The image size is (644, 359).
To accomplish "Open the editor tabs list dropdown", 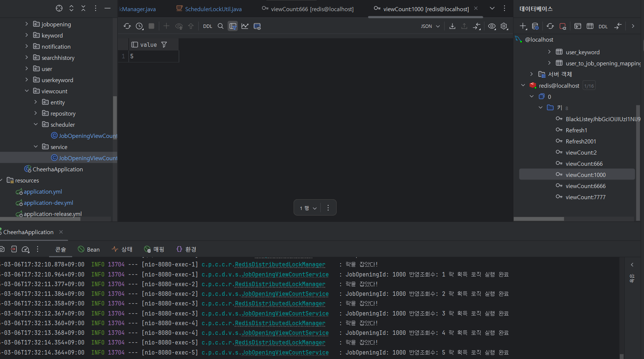I will [x=492, y=8].
